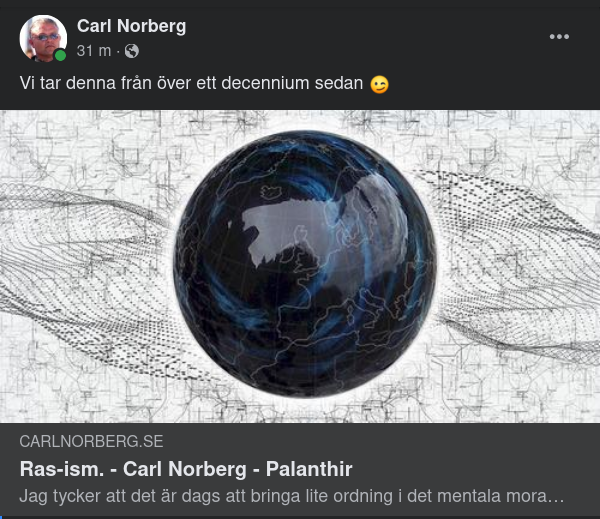
Task: Open the "Ras-ism. - Carl Norberg" article title
Action: [186, 468]
